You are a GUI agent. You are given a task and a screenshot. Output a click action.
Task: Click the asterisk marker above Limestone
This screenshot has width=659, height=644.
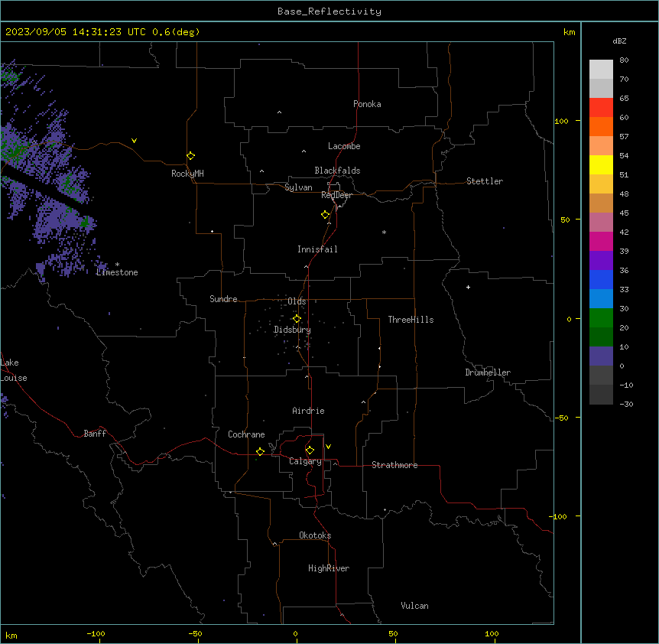pos(117,265)
